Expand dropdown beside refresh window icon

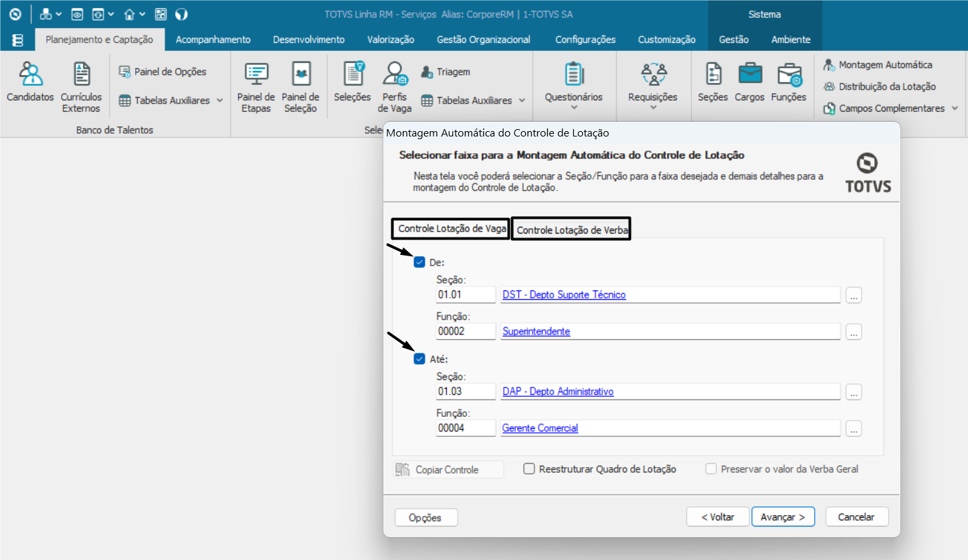[x=111, y=14]
